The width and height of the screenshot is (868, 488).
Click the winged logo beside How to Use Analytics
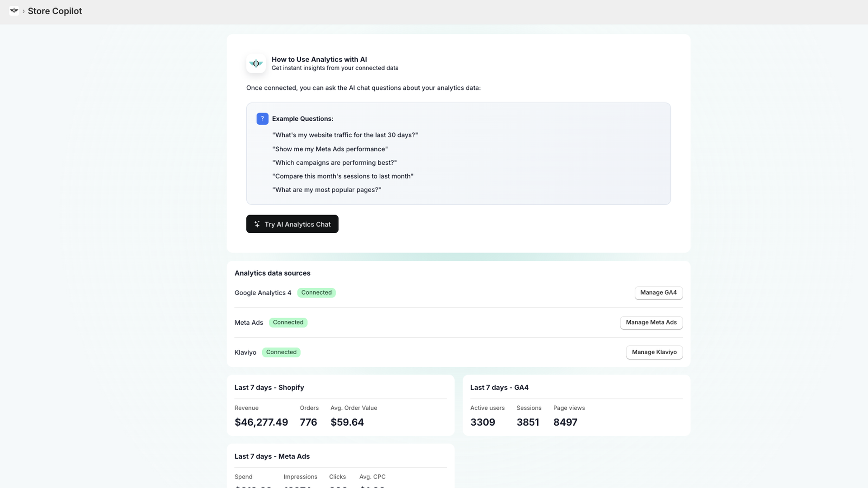pyautogui.click(x=256, y=64)
